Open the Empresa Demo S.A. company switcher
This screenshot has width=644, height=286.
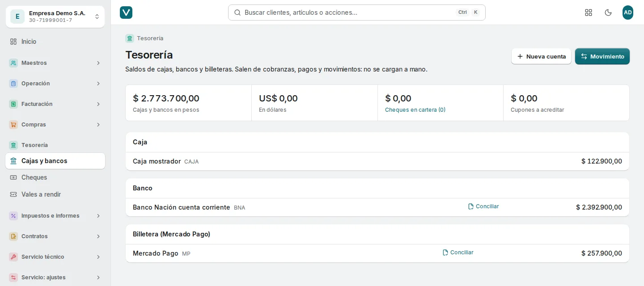pos(55,17)
